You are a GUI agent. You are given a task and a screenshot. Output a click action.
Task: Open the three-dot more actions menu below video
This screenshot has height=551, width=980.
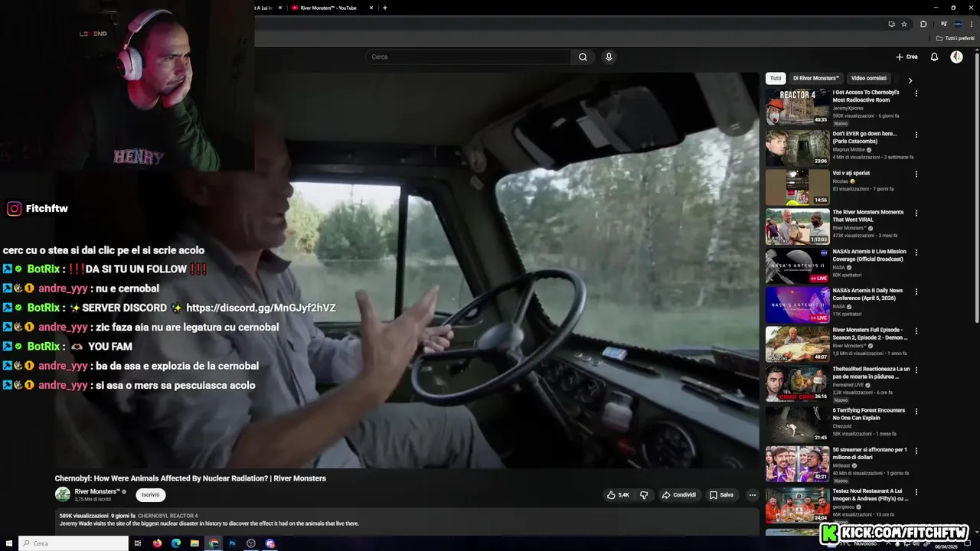click(x=752, y=495)
